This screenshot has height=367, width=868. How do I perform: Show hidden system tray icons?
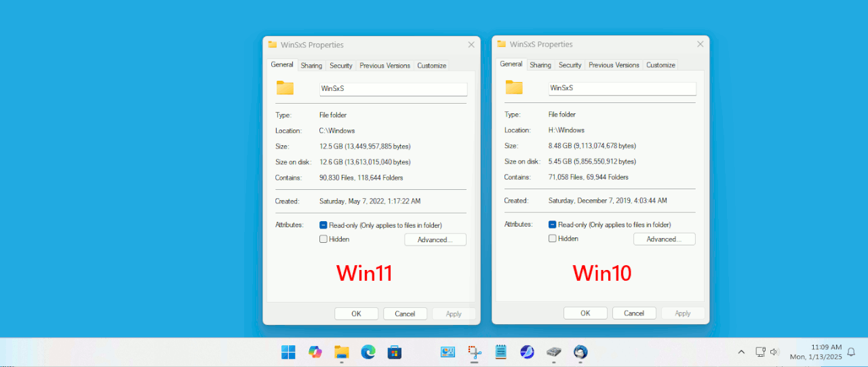point(741,351)
